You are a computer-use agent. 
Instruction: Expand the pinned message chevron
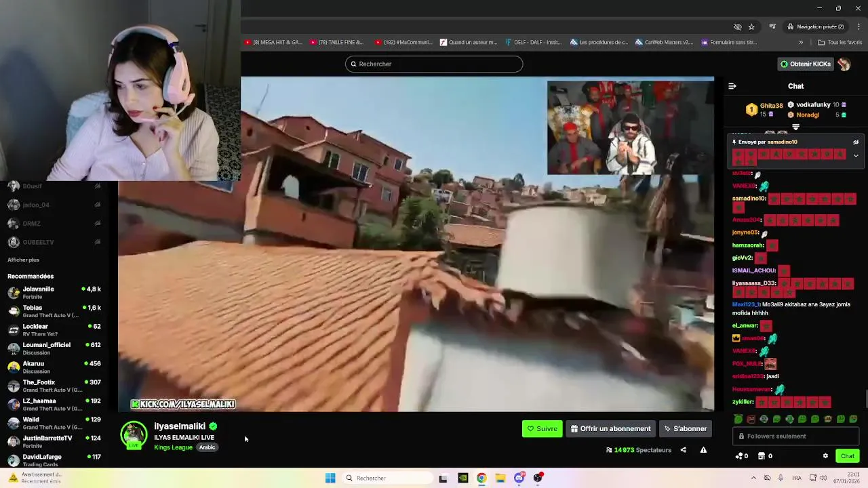(x=856, y=155)
